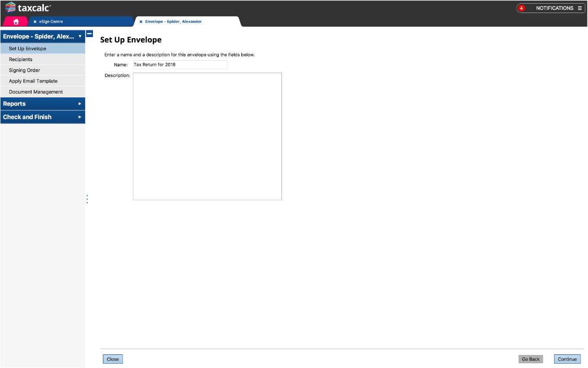Close the eSign Centre tab

(35, 22)
